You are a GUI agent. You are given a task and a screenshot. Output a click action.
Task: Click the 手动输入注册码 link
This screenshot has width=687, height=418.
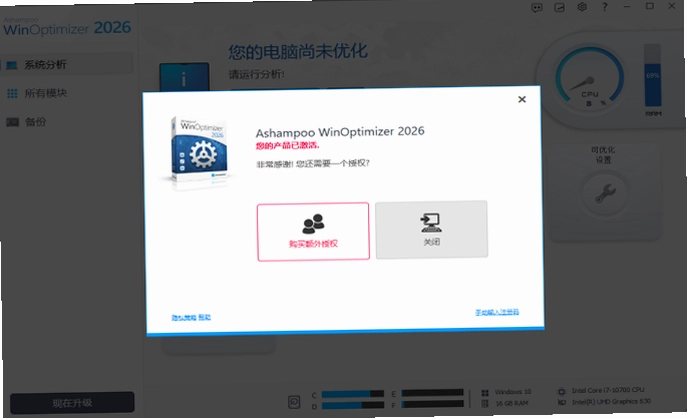tap(497, 312)
